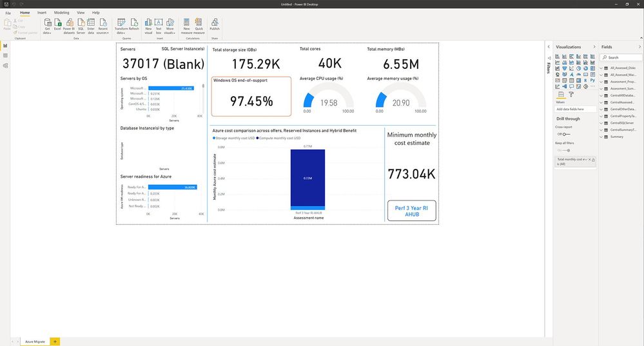
Task: Add a new report page
Action: pos(55,341)
